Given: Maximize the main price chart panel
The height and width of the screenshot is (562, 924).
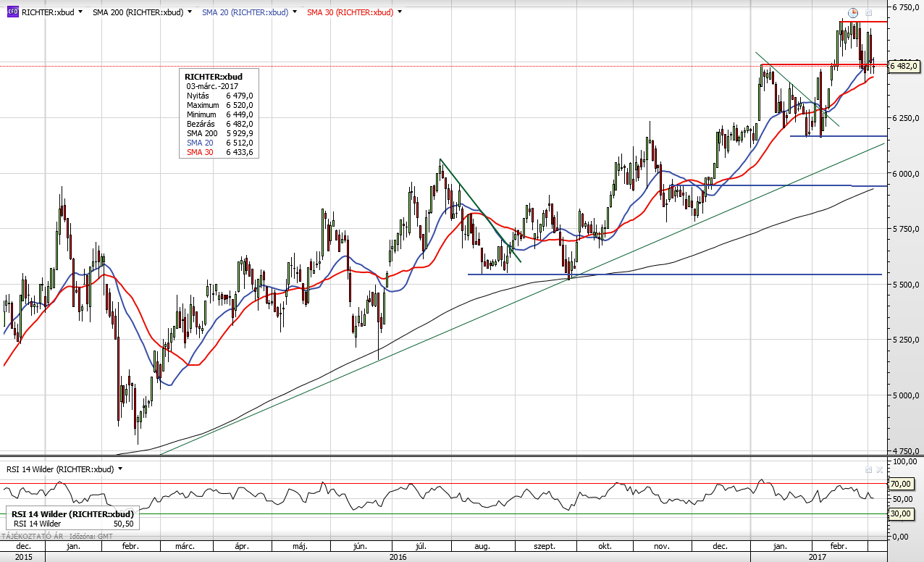Looking at the screenshot, I should tap(869, 12).
